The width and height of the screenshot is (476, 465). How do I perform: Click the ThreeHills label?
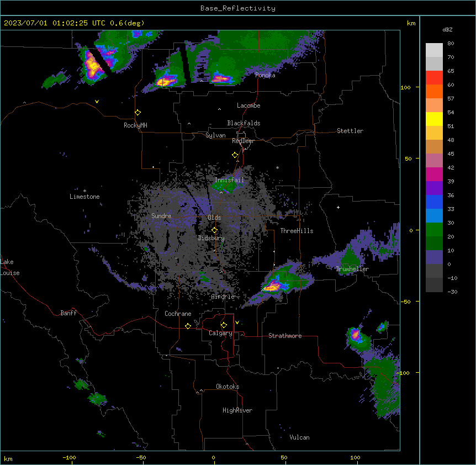point(297,231)
